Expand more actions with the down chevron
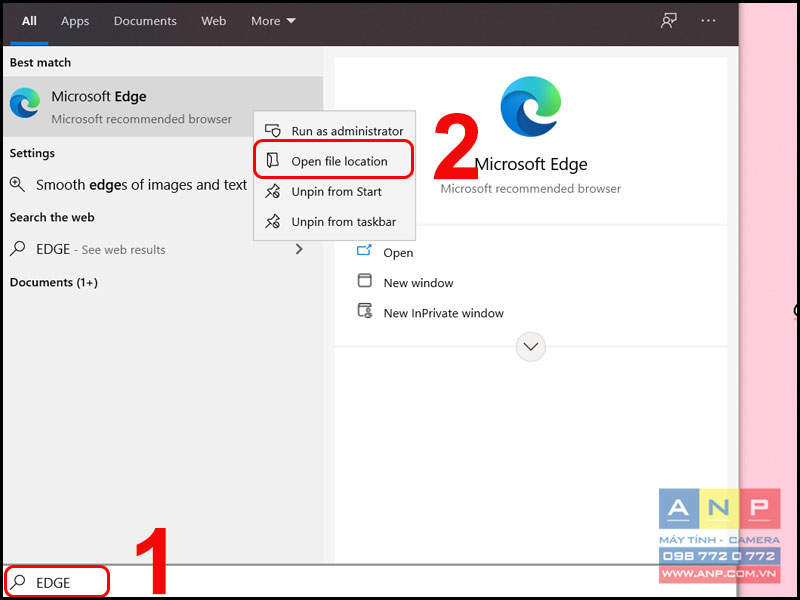 [531, 347]
